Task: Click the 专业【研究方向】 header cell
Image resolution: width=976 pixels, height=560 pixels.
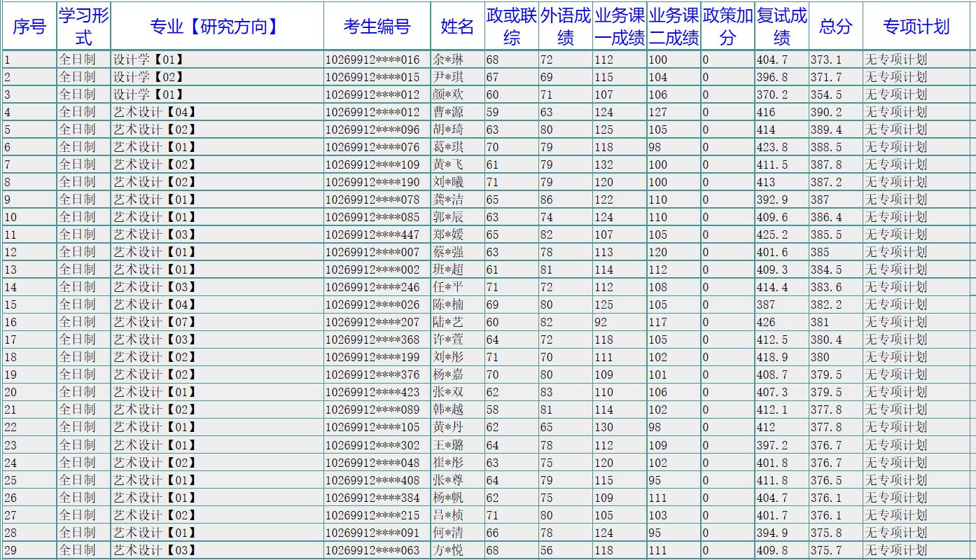Action: (216, 27)
